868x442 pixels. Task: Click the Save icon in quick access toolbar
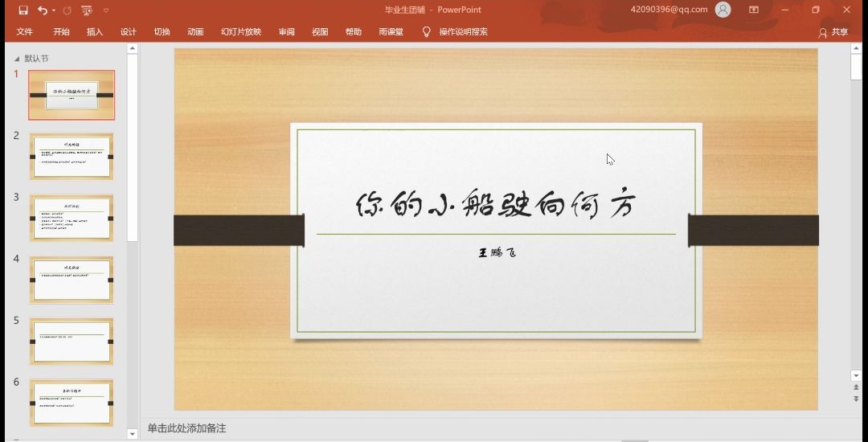coord(23,10)
